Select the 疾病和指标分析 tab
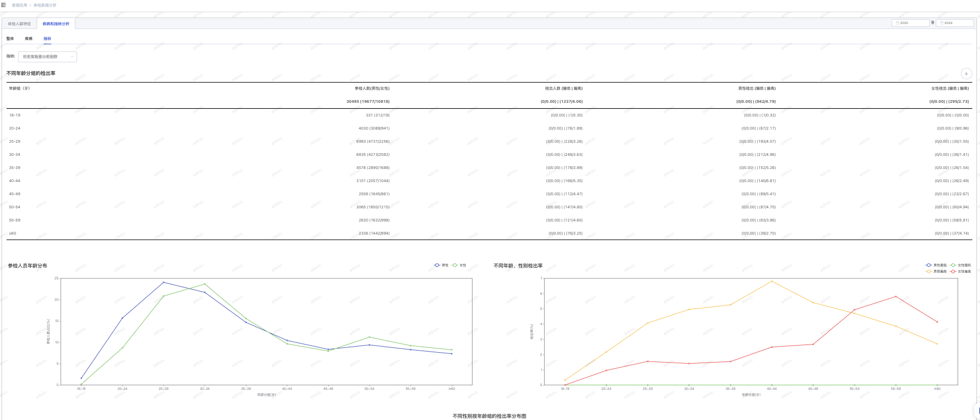Viewport: 980px width, 420px height. pyautogui.click(x=56, y=24)
